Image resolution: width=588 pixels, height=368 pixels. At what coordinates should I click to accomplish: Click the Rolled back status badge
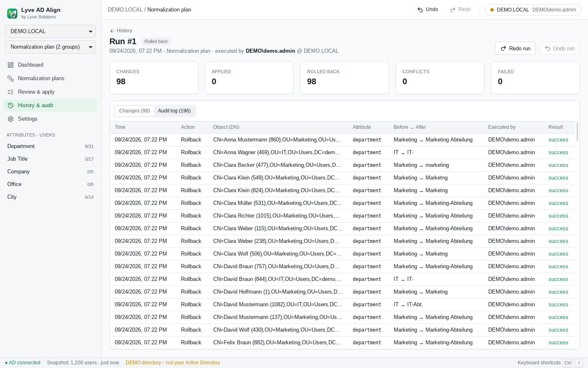(x=156, y=42)
